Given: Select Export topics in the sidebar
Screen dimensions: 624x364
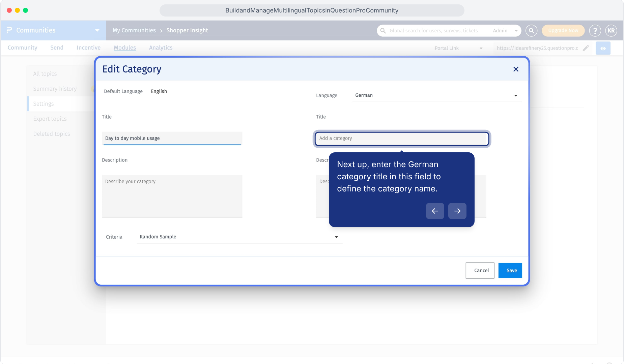Looking at the screenshot, I should 50,119.
